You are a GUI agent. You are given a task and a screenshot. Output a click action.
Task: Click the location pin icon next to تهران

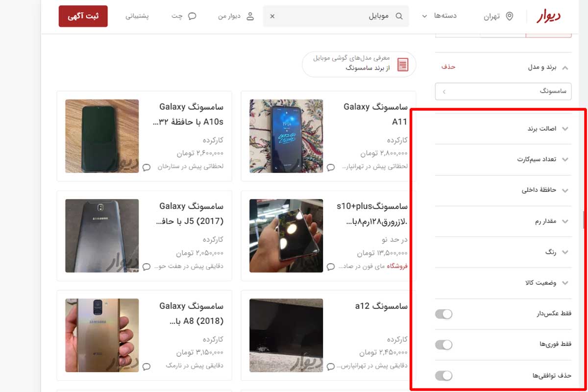(x=510, y=16)
